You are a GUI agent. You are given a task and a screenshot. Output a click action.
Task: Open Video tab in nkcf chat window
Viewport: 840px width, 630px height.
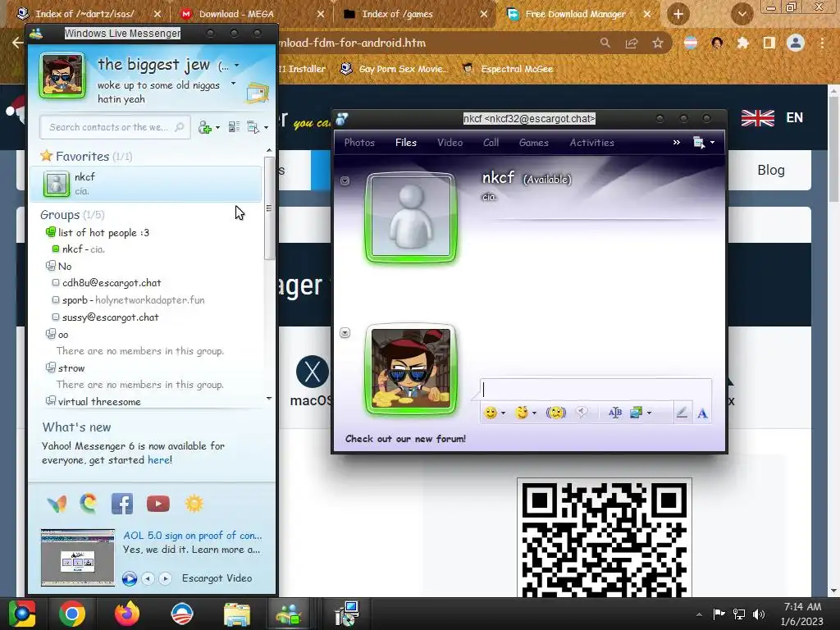[x=450, y=143]
